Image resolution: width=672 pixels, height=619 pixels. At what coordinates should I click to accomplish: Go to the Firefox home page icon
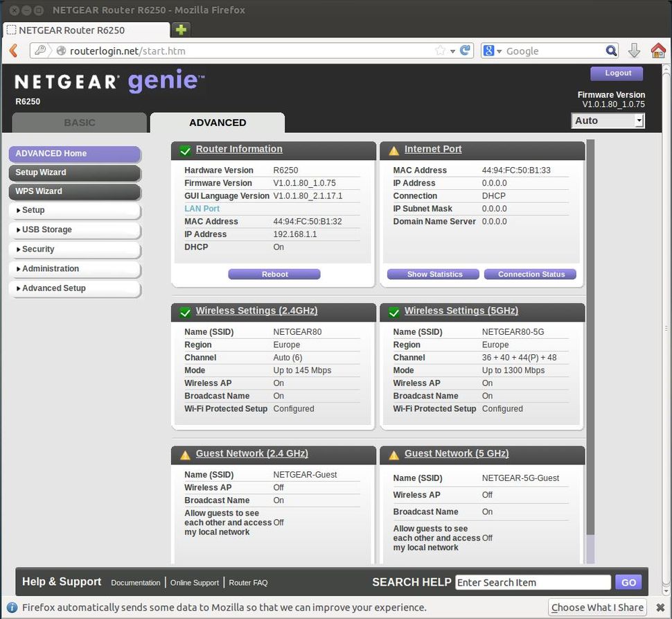[658, 51]
